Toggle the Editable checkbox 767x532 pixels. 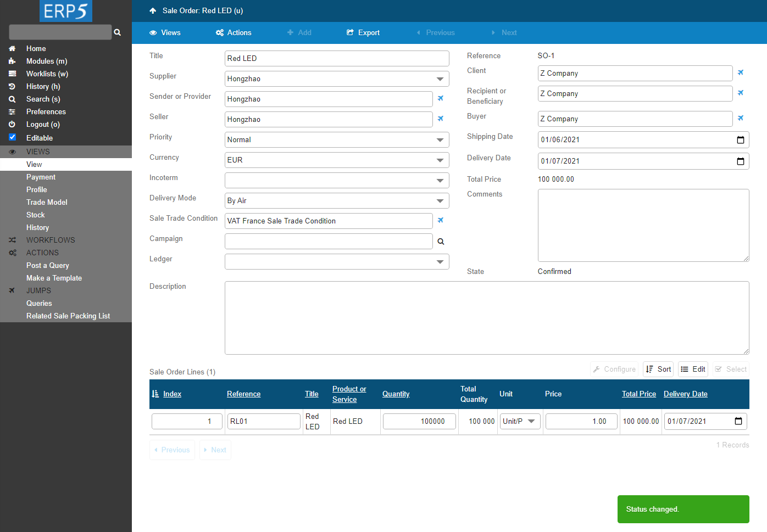coord(12,137)
